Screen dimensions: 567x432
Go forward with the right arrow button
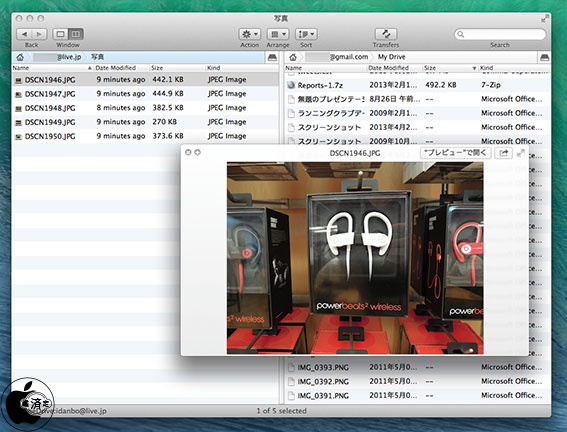39,34
